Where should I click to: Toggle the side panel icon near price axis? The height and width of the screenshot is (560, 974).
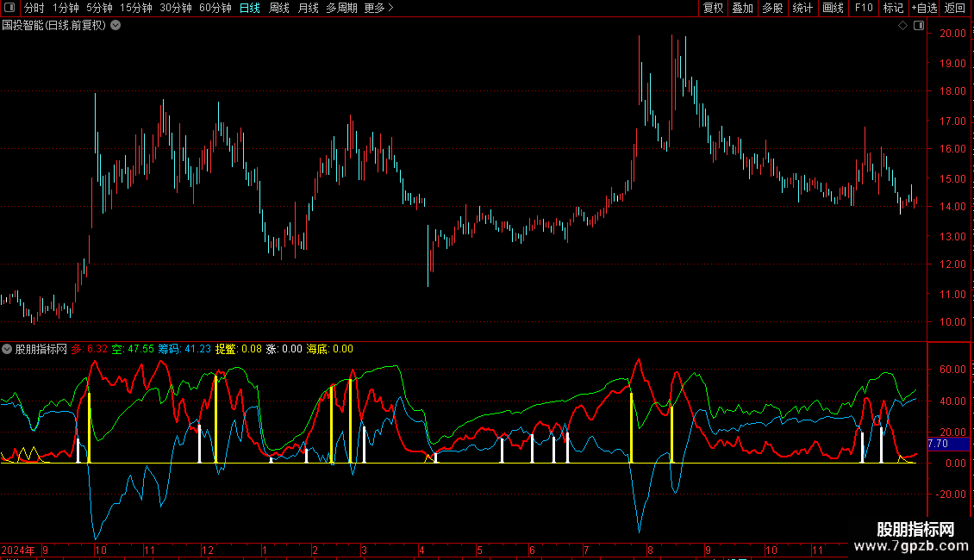coord(918,26)
